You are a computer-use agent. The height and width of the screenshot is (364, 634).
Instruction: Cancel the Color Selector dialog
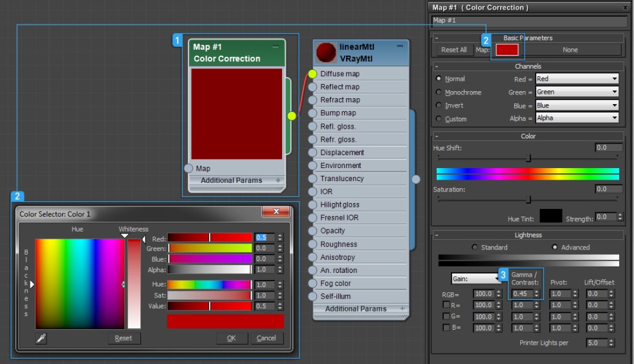[266, 338]
